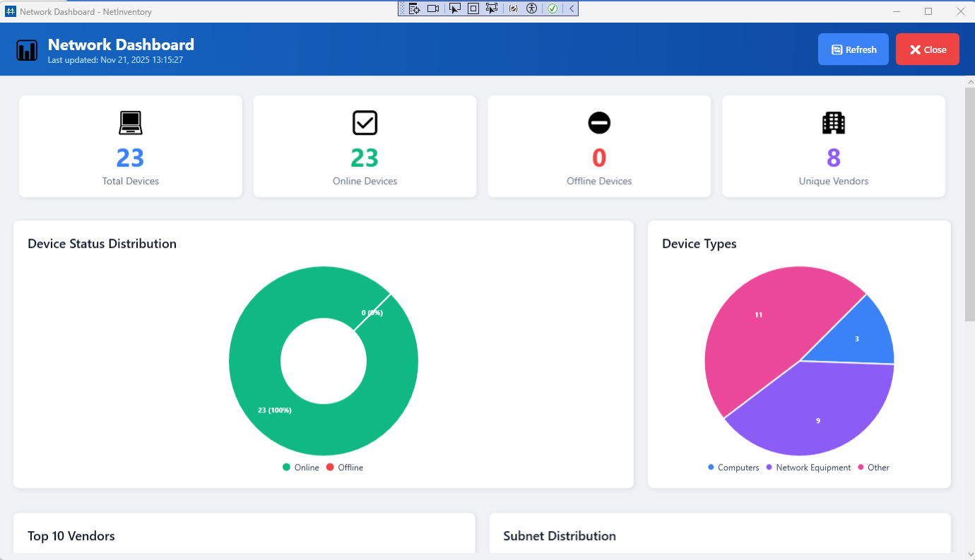Click the Unique Vendors label
975x560 pixels.
[834, 181]
